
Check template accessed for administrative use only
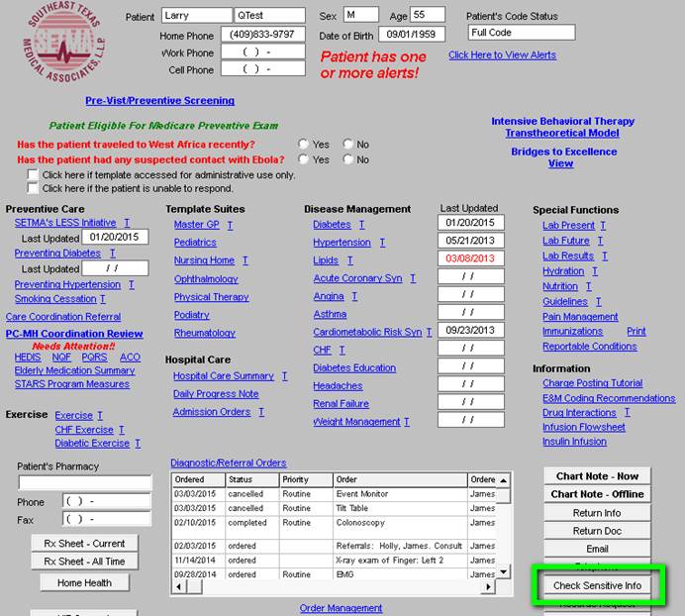tap(33, 175)
